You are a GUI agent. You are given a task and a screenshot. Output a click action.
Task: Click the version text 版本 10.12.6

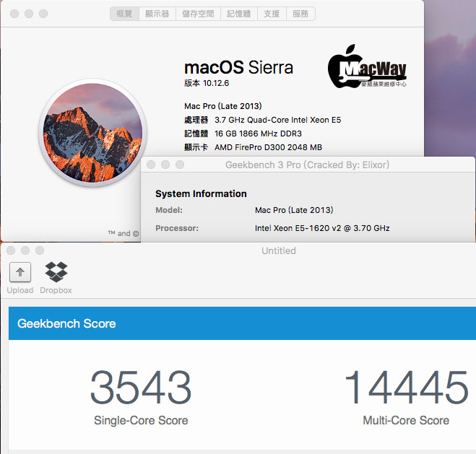point(207,83)
